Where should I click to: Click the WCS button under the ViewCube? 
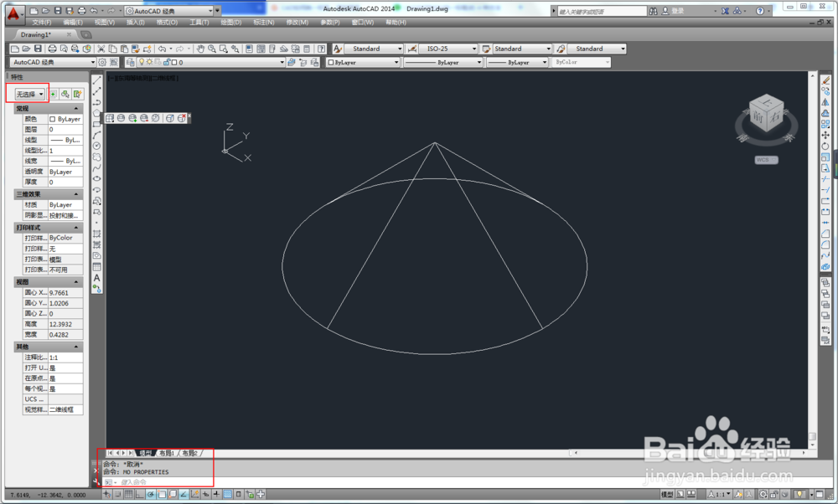pyautogui.click(x=766, y=160)
